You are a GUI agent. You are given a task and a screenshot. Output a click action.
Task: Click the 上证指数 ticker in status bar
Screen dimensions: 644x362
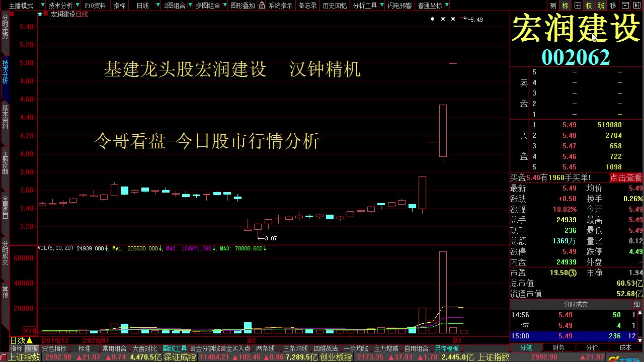(x=24, y=357)
